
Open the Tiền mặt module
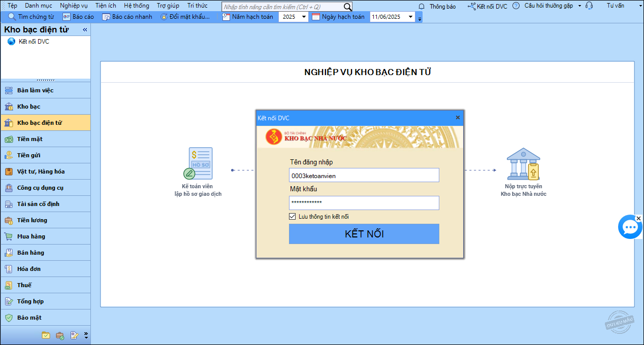coord(46,139)
